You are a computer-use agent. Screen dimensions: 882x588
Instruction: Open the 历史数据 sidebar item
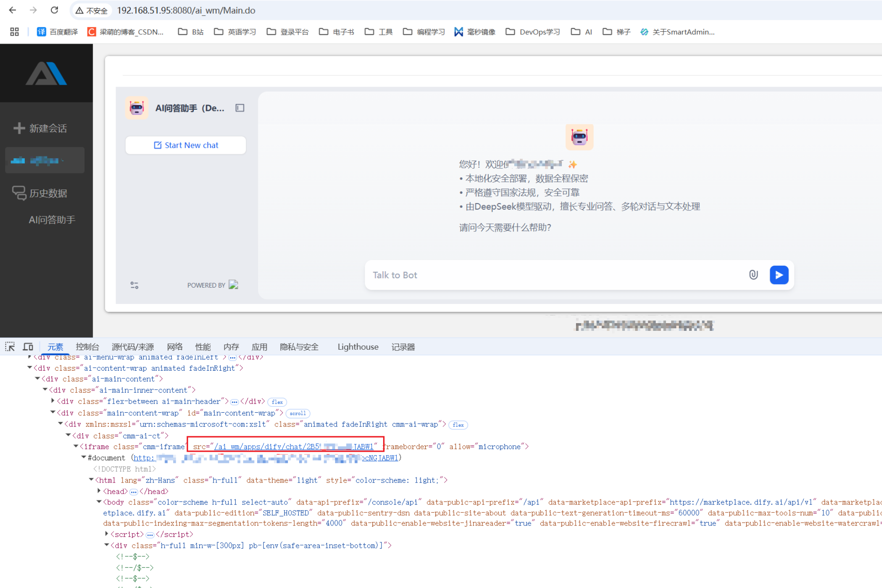pyautogui.click(x=48, y=193)
